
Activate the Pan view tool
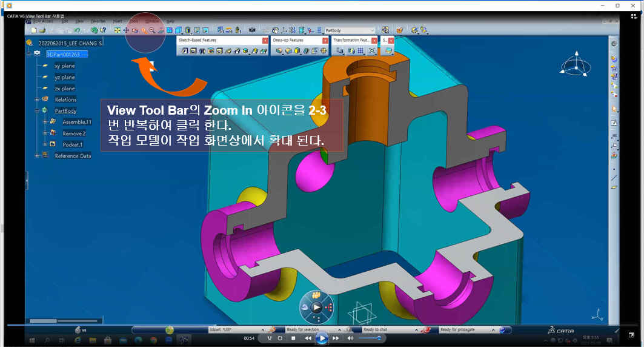pos(126,30)
